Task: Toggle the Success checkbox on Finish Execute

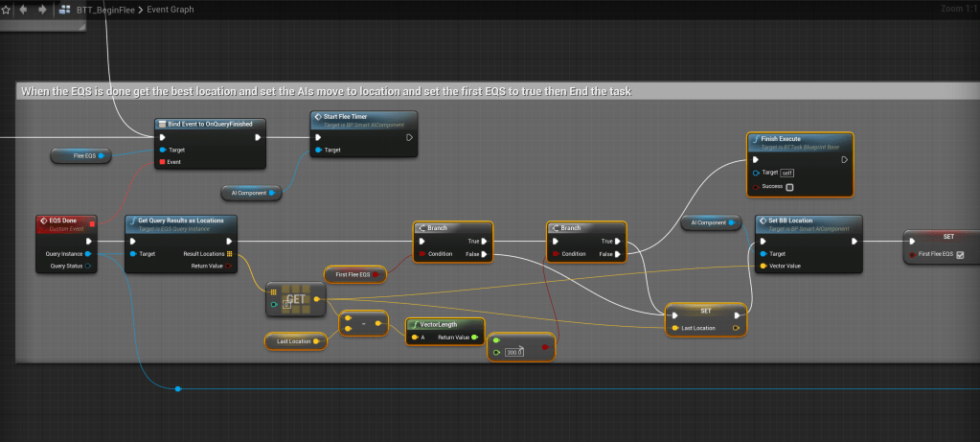Action: point(789,187)
